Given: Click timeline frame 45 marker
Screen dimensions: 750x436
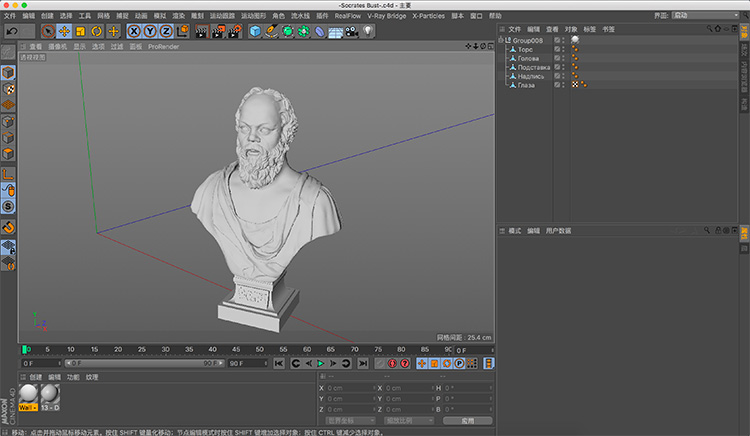Looking at the screenshot, I should [236, 349].
